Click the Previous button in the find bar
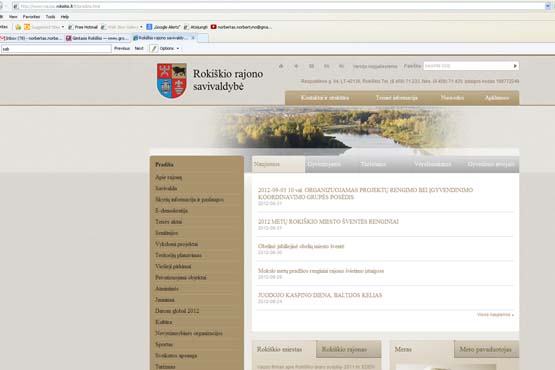This screenshot has width=555, height=370. pos(122,49)
